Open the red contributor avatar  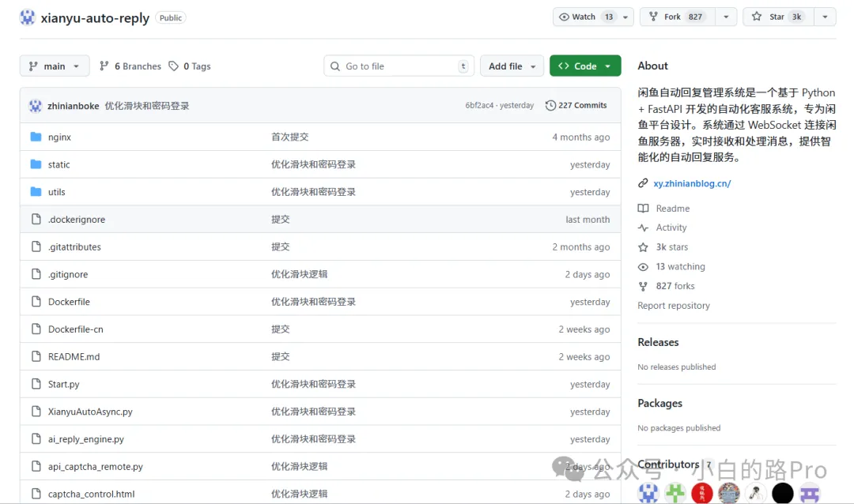tap(702, 493)
